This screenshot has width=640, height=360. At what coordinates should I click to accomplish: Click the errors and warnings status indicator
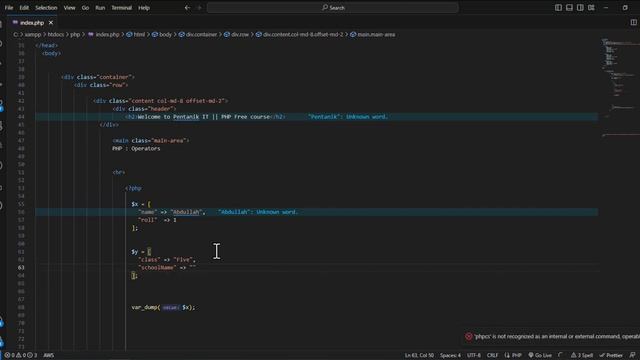click(x=20, y=355)
